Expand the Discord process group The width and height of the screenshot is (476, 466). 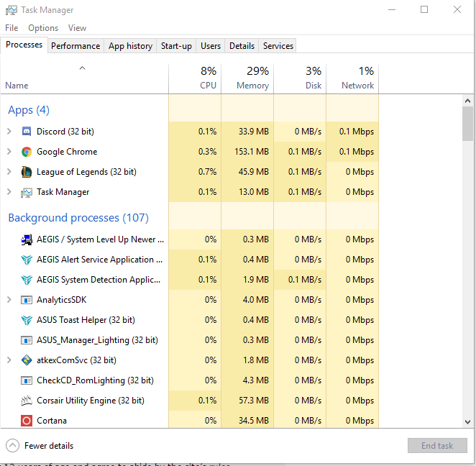[9, 132]
